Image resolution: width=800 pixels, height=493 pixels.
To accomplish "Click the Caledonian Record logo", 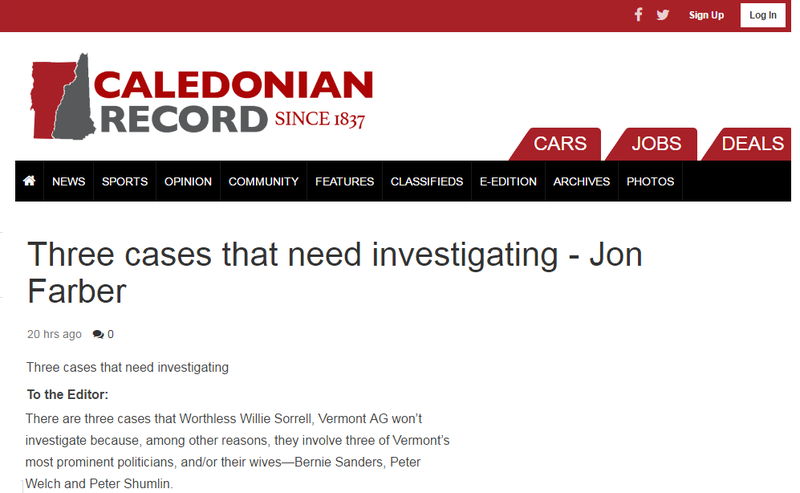I will click(x=202, y=96).
